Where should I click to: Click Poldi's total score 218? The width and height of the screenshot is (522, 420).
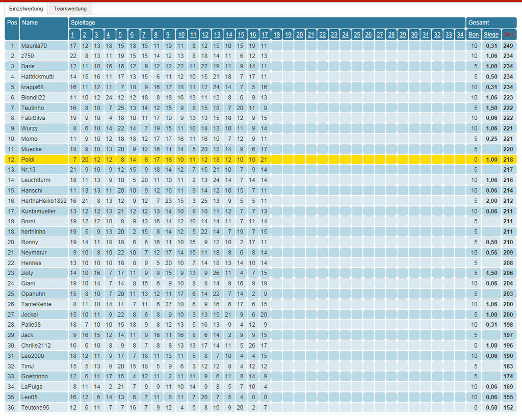[508, 160]
